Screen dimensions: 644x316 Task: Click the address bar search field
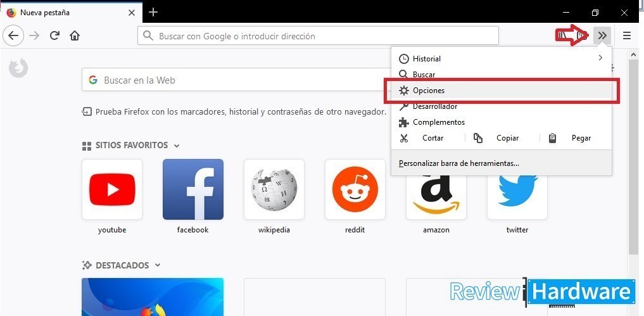click(x=318, y=35)
